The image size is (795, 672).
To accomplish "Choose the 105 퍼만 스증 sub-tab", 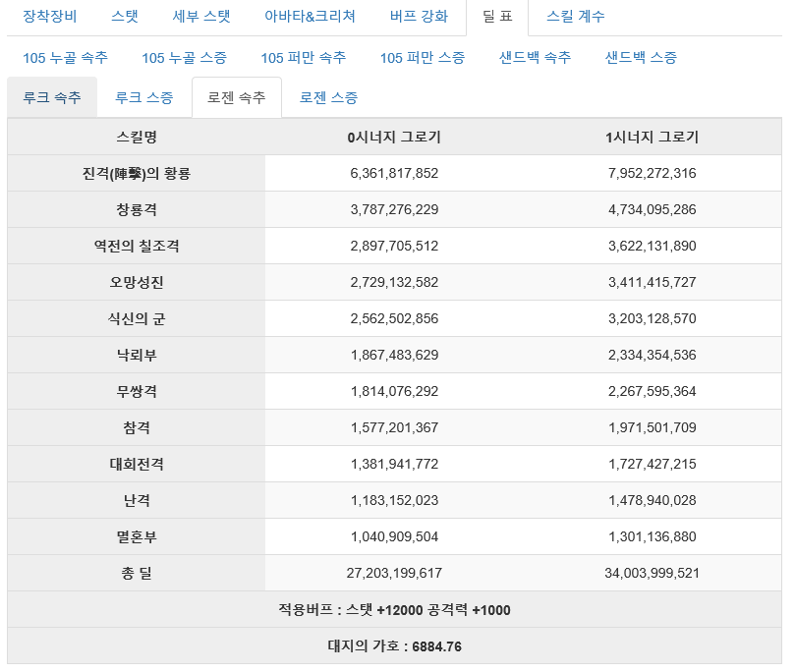I will coord(423,58).
